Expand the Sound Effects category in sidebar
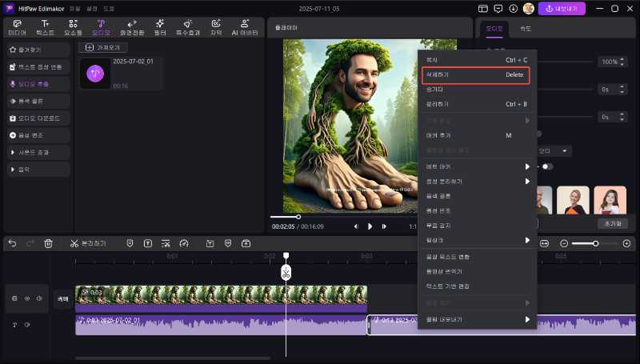640x364 pixels. pos(38,152)
